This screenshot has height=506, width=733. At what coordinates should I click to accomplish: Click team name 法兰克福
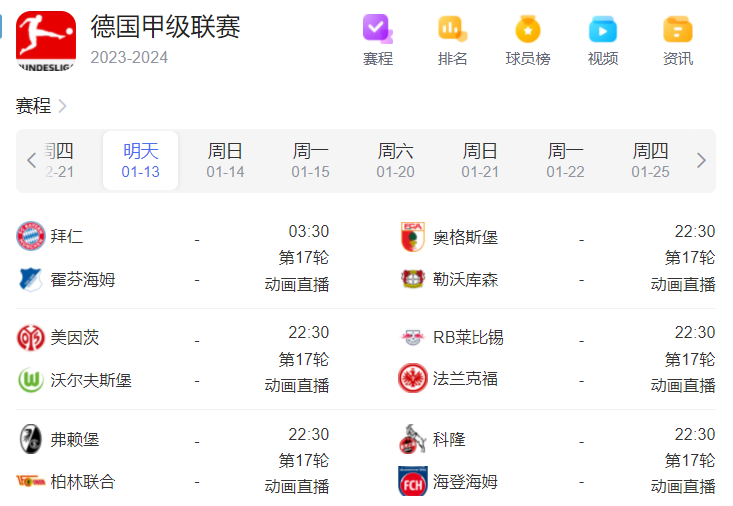pos(466,378)
